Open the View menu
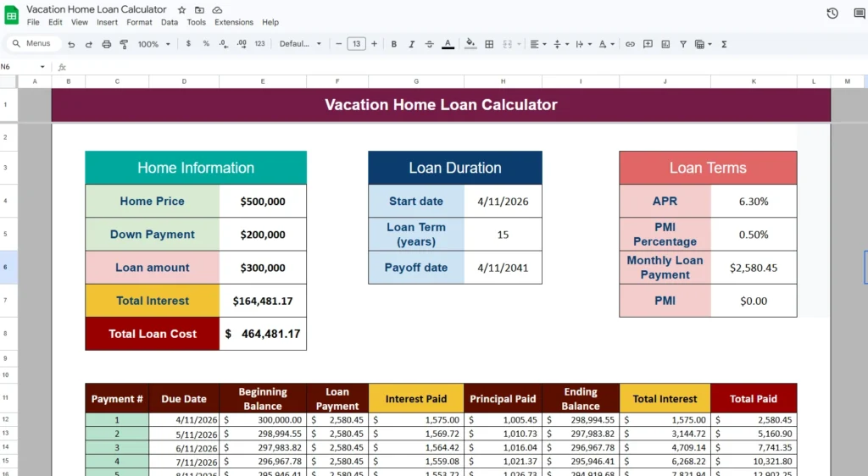This screenshot has width=868, height=476. coord(79,22)
